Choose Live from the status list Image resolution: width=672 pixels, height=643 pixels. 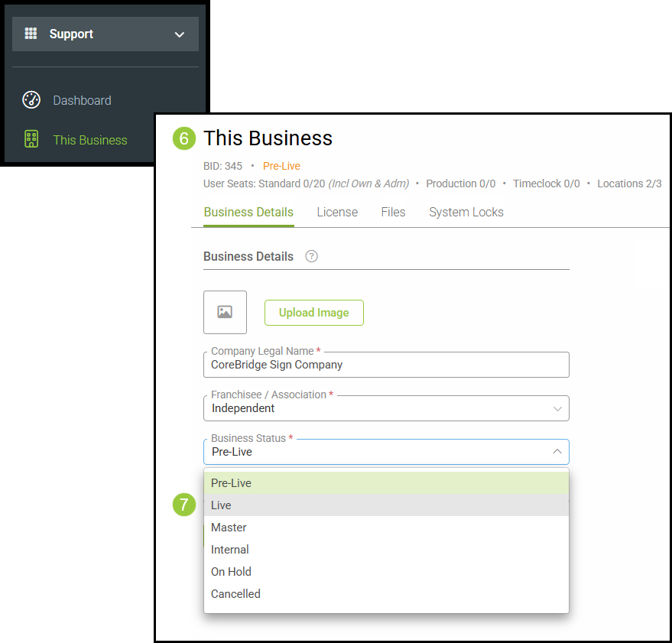[x=386, y=505]
